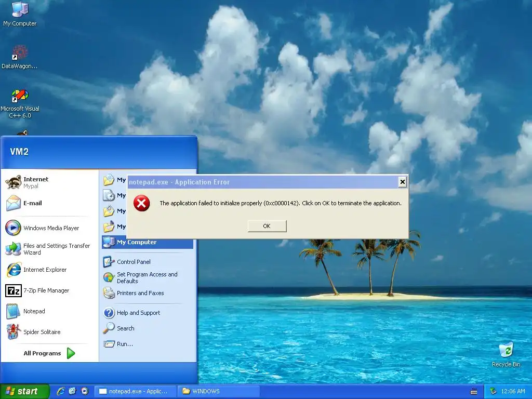Click the green All Programs arrow
Viewport: 532px width, 399px height.
click(x=71, y=353)
